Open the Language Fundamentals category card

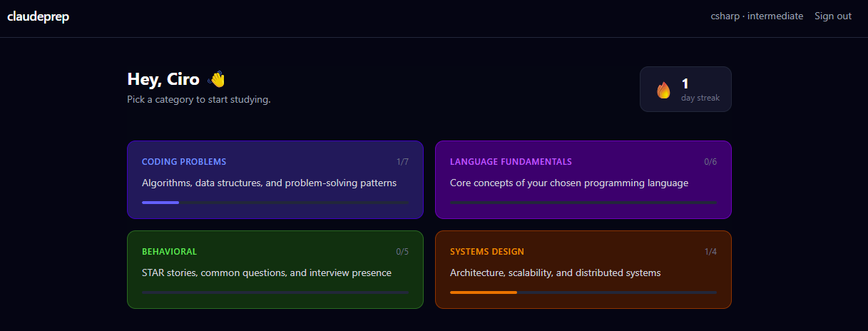click(x=583, y=179)
